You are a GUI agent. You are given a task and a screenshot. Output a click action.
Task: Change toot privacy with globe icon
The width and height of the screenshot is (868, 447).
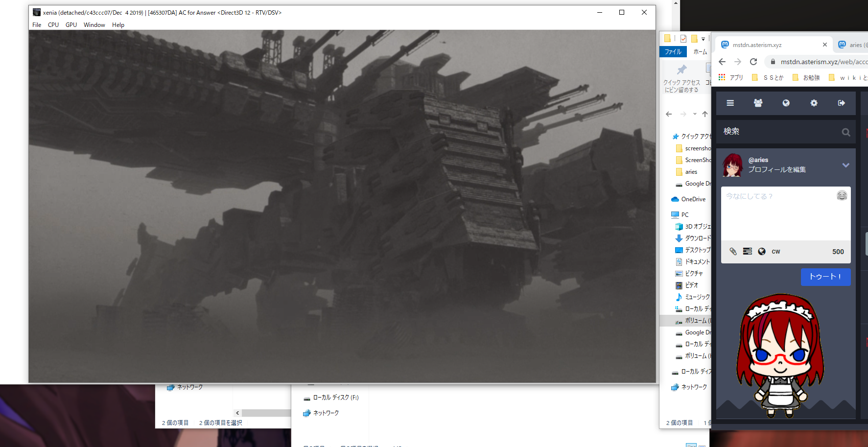coord(762,251)
